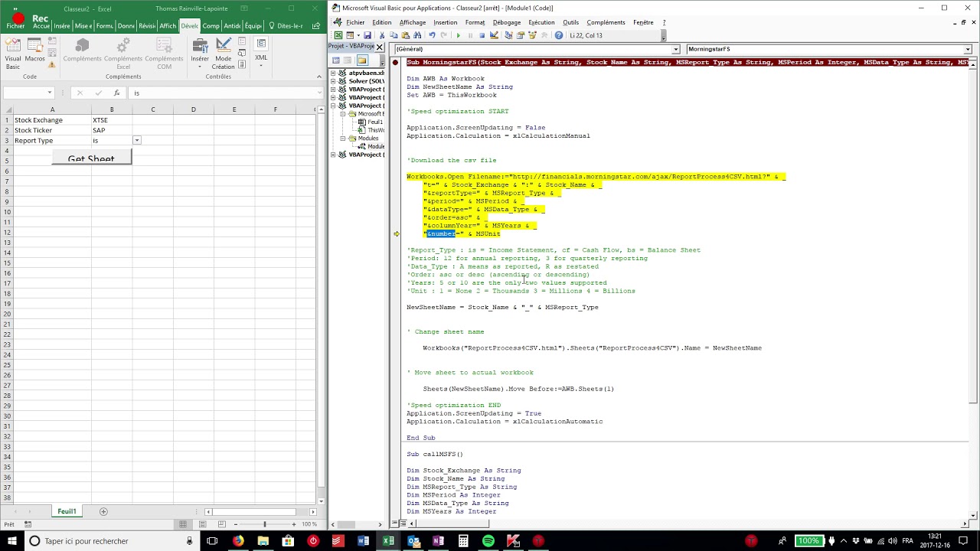Open the MorningstarFS procedure dropdown

(967, 49)
